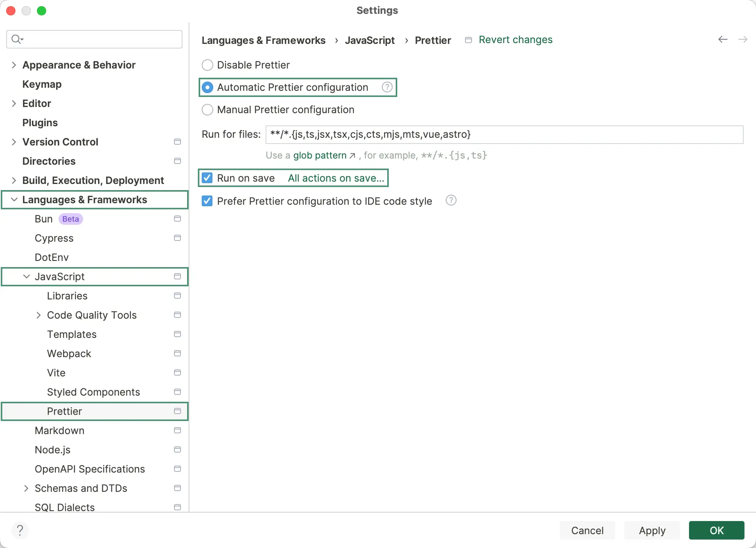756x548 pixels.
Task: Open the Plugins settings page
Action: [40, 123]
